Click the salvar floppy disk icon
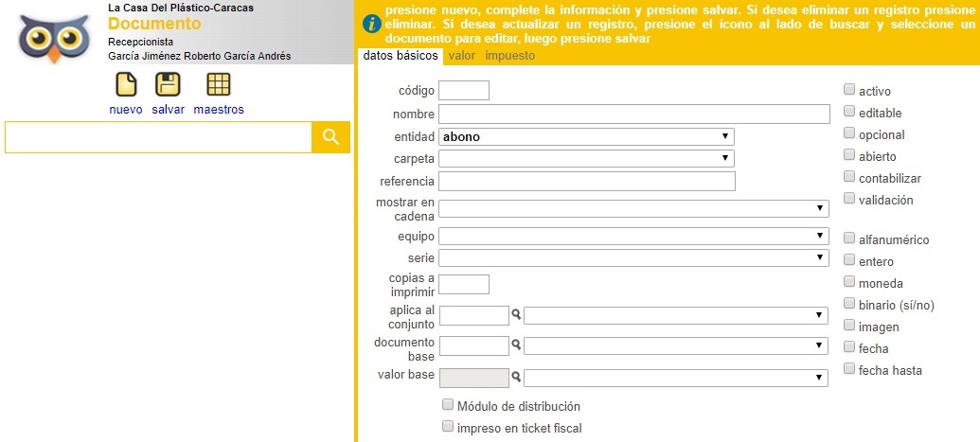Screen dimensions: 980x442 pyautogui.click(x=168, y=84)
